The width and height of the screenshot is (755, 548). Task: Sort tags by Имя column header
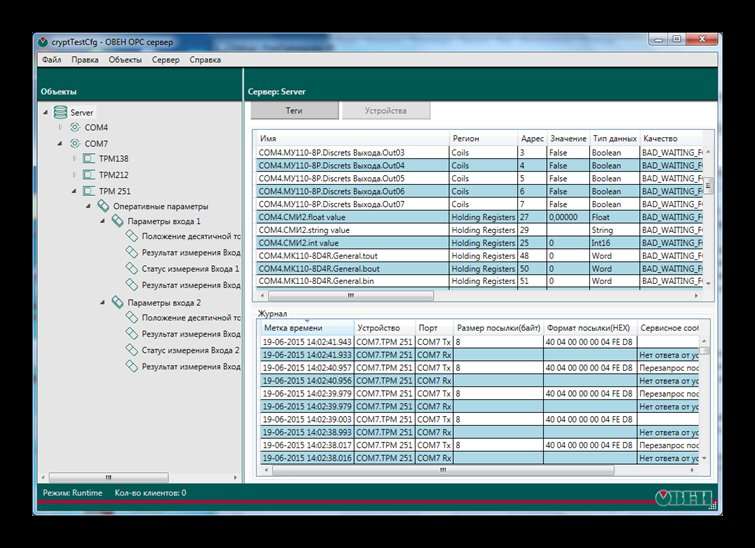click(x=352, y=139)
